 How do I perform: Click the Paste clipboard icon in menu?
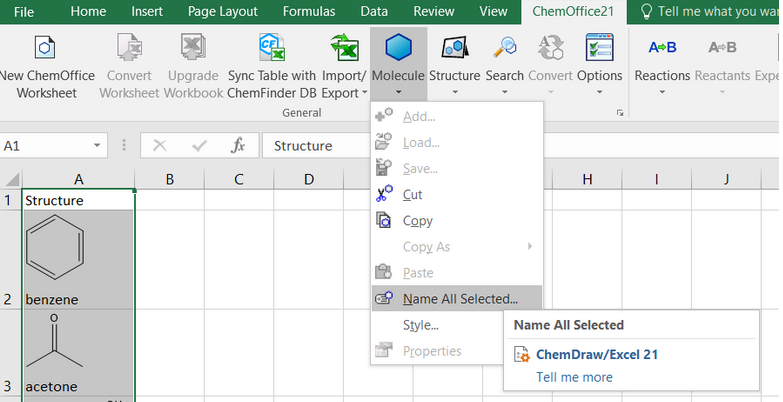click(x=384, y=272)
